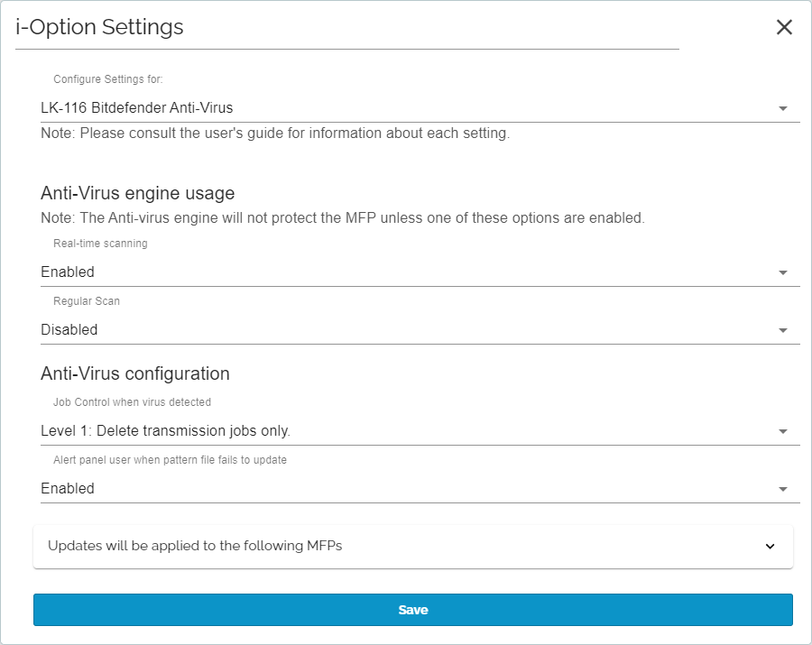Click the Job Control dropdown arrow icon
The height and width of the screenshot is (645, 812).
click(783, 431)
